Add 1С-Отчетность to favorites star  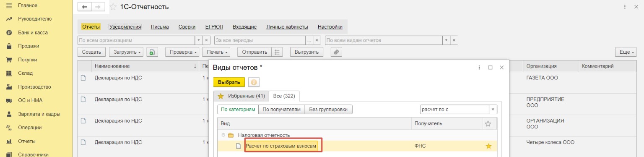pyautogui.click(x=113, y=7)
